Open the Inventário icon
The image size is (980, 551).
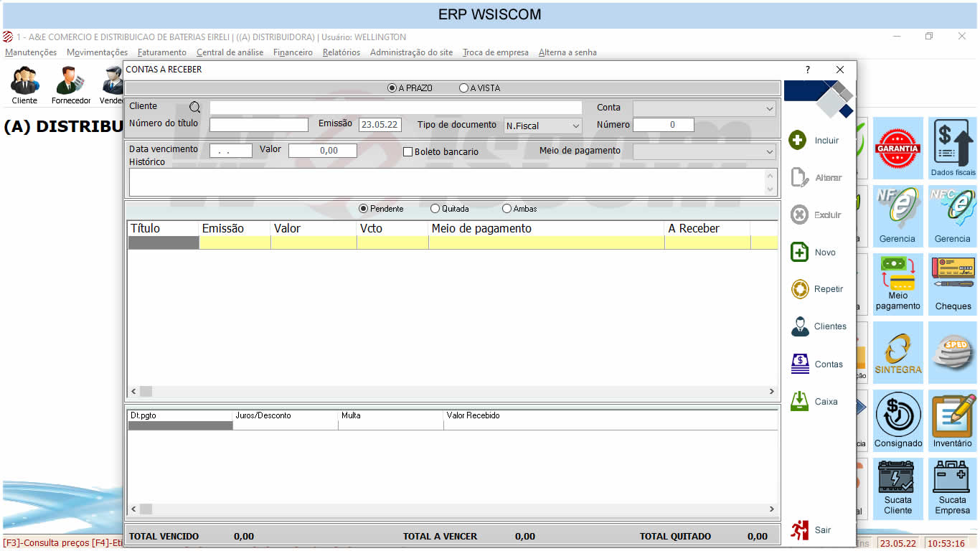952,420
